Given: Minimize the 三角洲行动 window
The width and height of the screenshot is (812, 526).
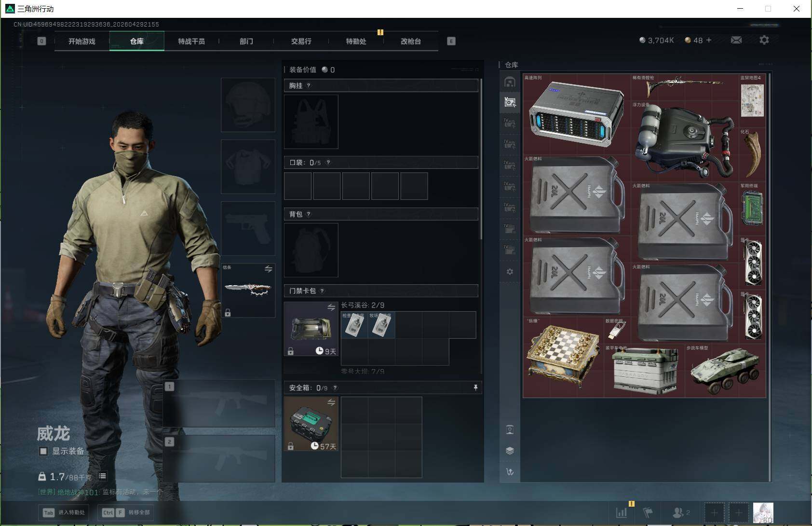Looking at the screenshot, I should click(741, 9).
